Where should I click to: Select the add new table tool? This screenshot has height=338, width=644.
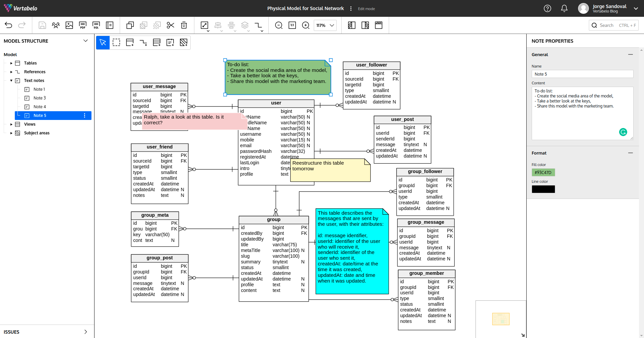(x=130, y=42)
